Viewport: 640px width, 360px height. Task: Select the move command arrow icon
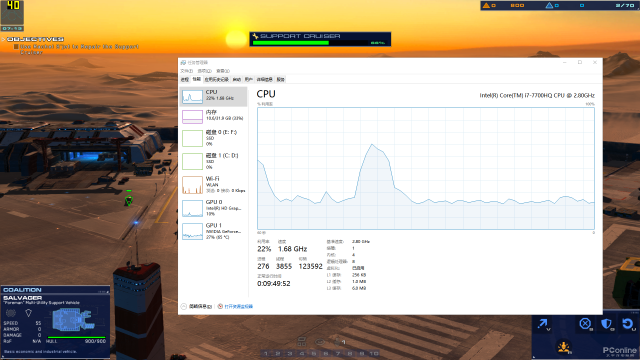point(543,324)
